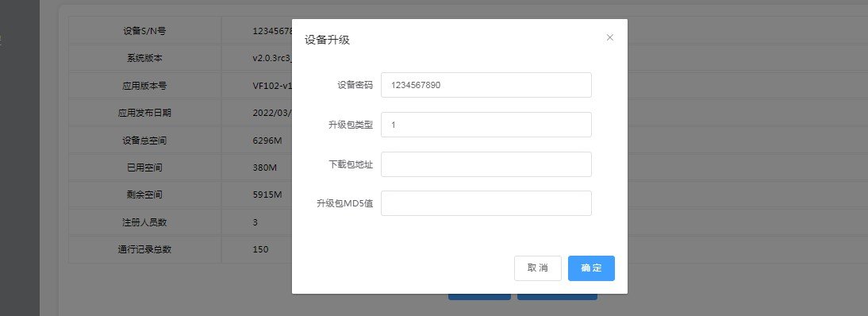Click the 系统版本 row label

click(x=144, y=58)
